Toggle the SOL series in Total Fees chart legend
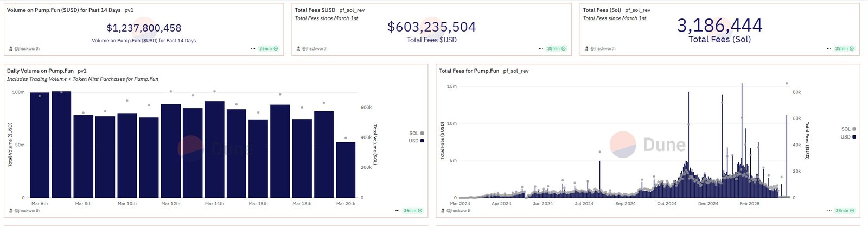 click(x=848, y=129)
